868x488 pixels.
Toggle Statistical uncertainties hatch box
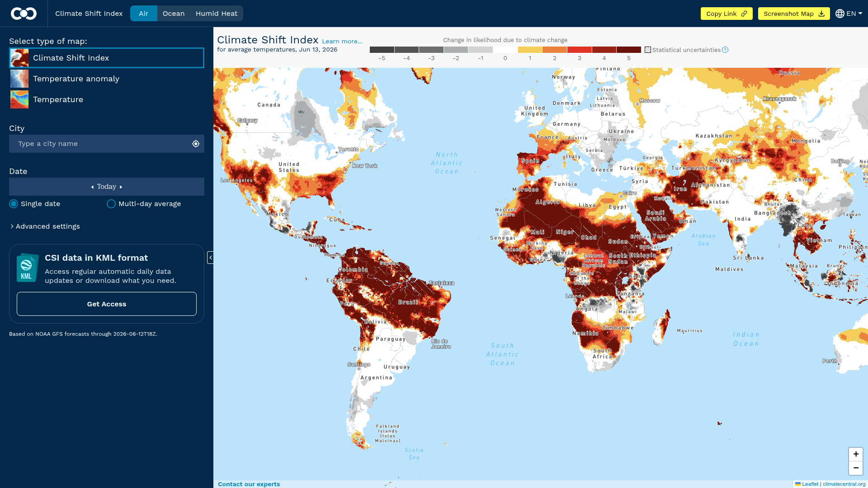point(648,50)
